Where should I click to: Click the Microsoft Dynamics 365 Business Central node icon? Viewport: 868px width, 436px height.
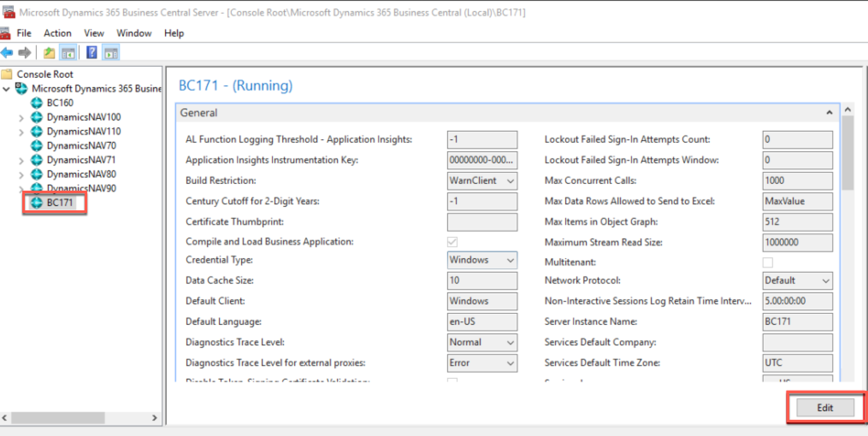pyautogui.click(x=21, y=88)
